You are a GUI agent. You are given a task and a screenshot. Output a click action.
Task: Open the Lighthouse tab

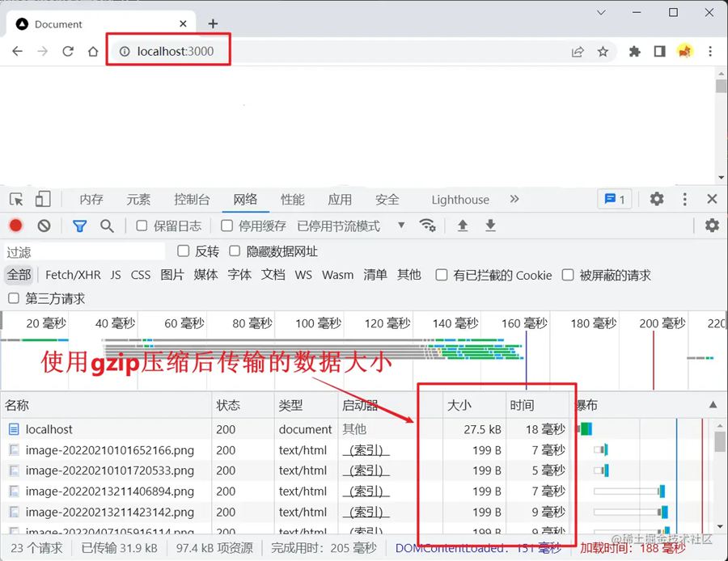(459, 200)
